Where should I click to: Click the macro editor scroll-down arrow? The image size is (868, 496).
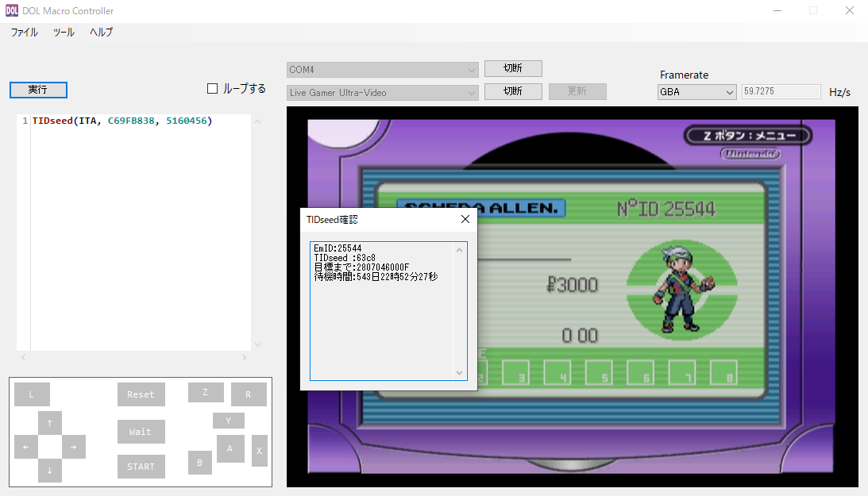coord(257,344)
